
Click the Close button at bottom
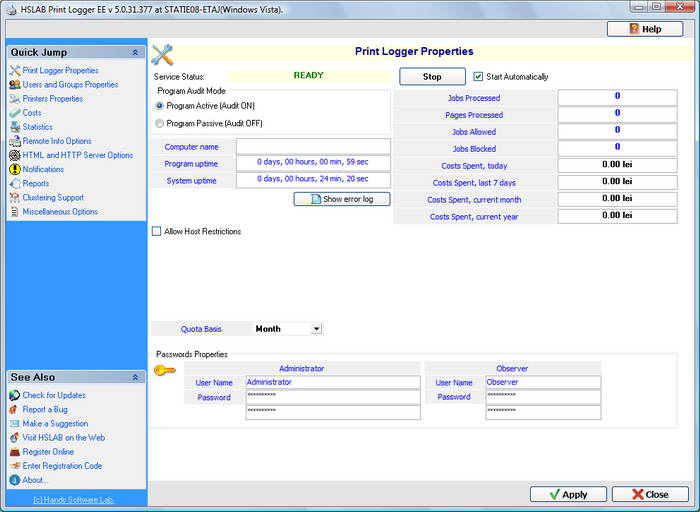click(x=650, y=494)
